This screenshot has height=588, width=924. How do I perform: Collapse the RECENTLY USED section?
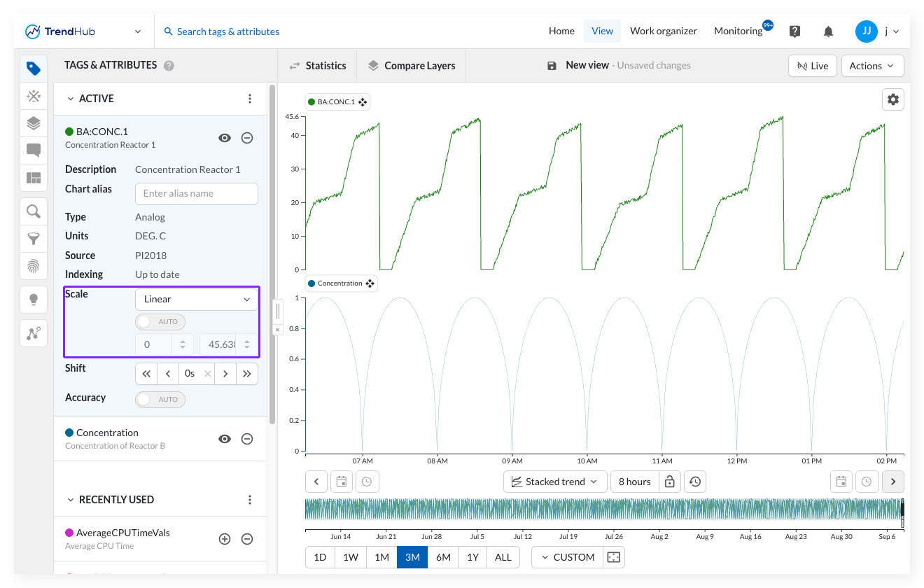click(x=70, y=500)
